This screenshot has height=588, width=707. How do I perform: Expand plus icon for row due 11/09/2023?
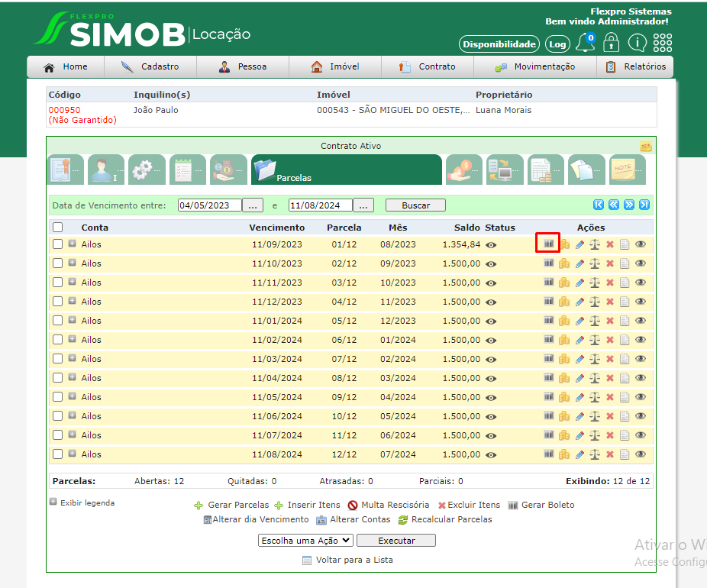pyautogui.click(x=72, y=244)
